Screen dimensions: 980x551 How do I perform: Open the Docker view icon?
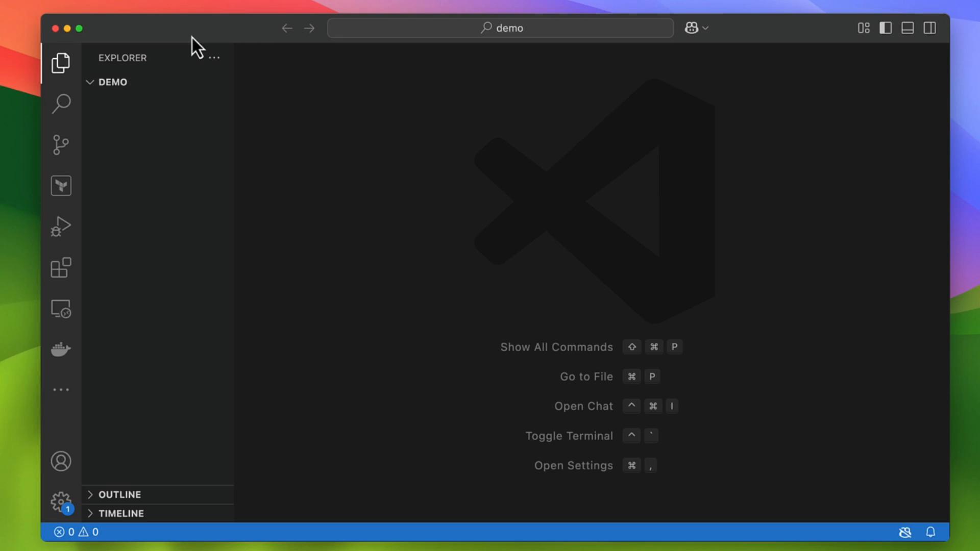click(x=61, y=349)
